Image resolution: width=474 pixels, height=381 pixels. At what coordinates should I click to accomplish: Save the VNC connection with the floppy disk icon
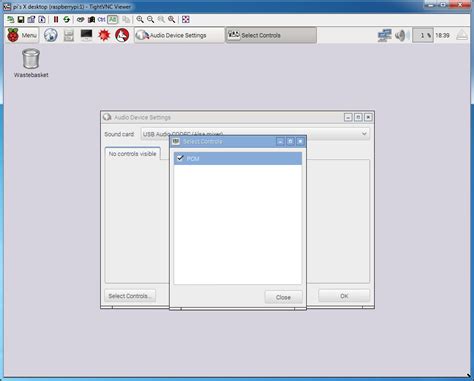21,20
